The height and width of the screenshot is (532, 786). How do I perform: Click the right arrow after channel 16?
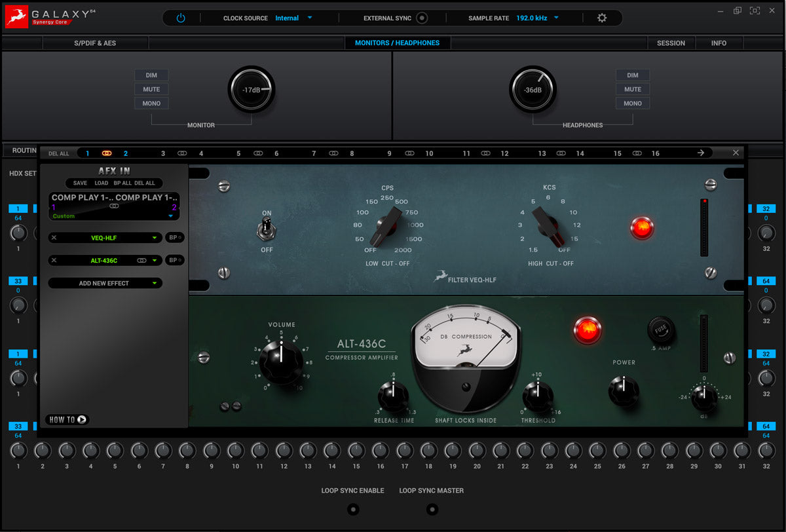[x=701, y=153]
